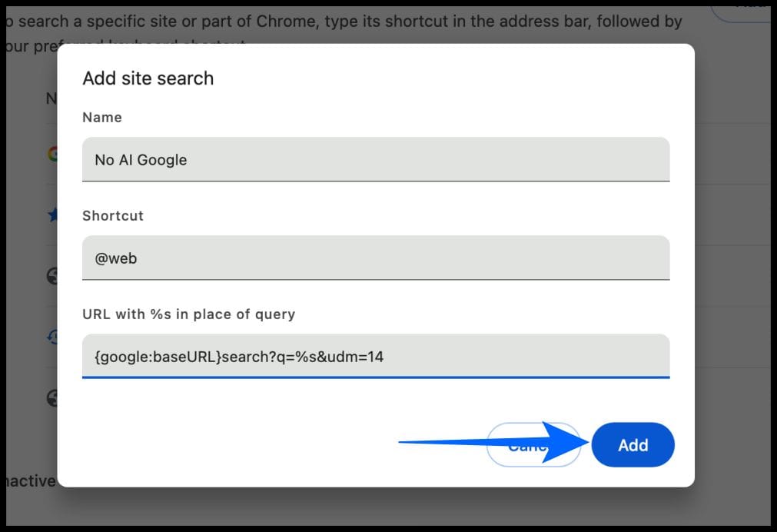Click the blue Add button
Screen dimensions: 777x532
(x=633, y=445)
